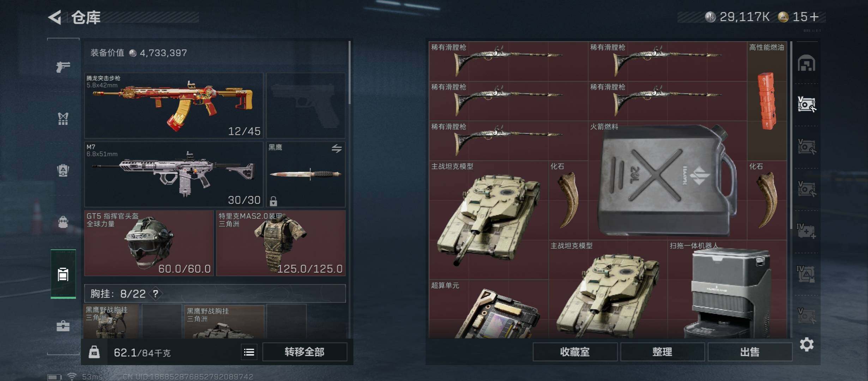Select the weapons category pistol icon
Image resolution: width=868 pixels, height=381 pixels.
click(63, 67)
